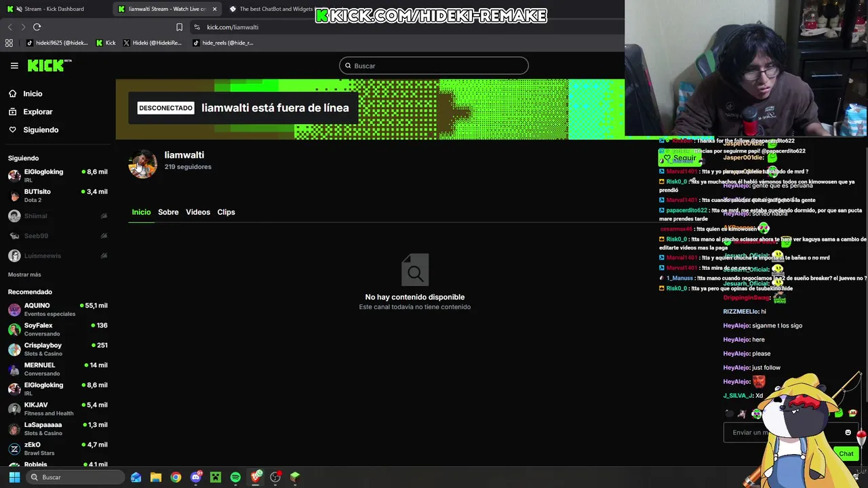Open OBS Studio from the taskbar

275,477
